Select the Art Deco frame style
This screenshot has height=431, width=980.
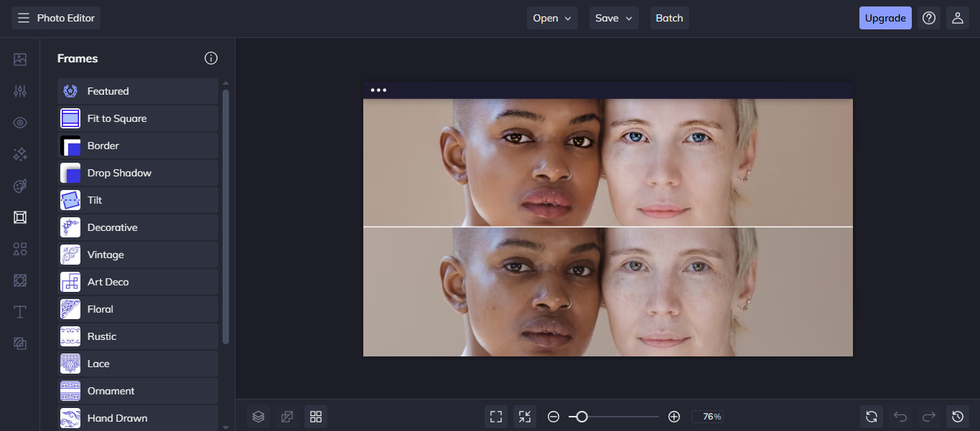[137, 281]
